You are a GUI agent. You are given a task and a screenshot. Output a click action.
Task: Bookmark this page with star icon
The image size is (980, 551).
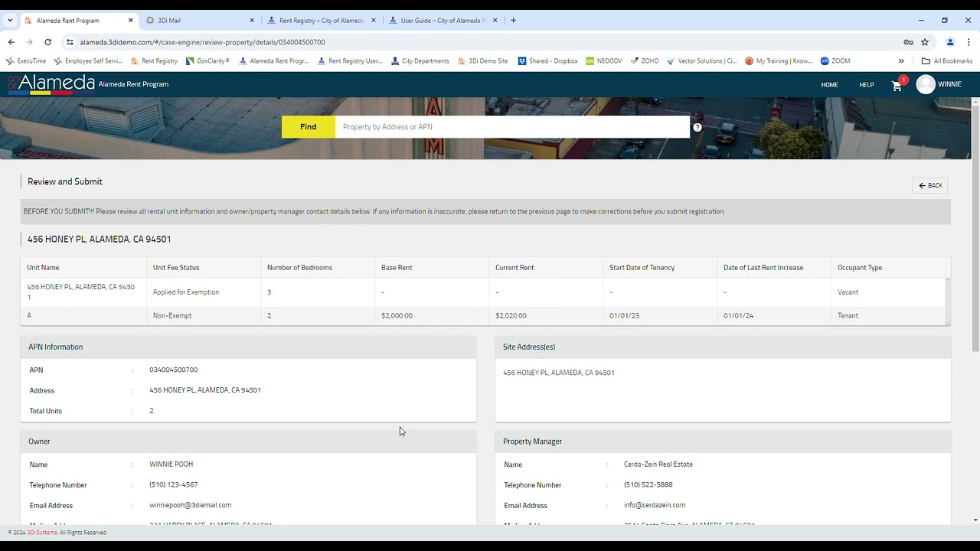coord(925,42)
